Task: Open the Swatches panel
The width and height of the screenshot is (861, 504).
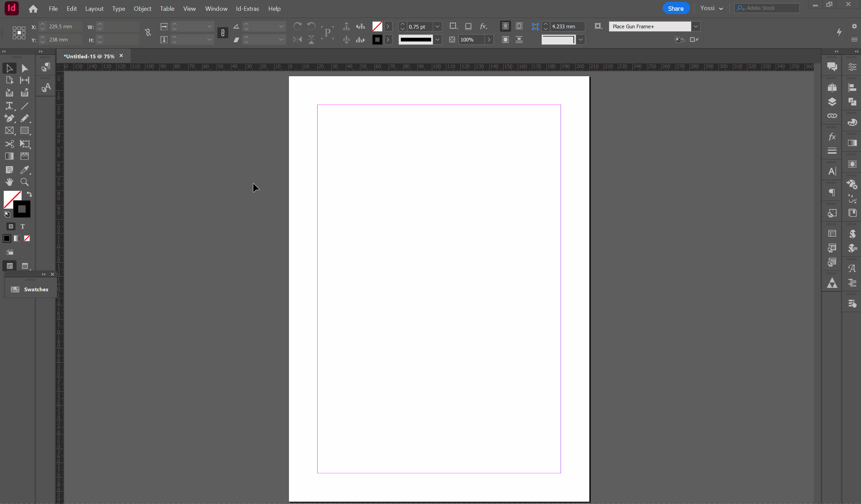Action: point(30,289)
